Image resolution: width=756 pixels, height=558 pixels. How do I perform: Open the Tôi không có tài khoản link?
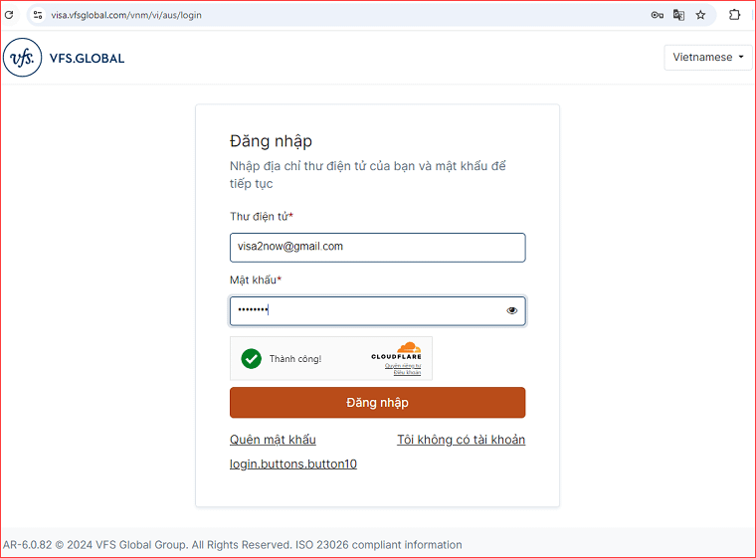pyautogui.click(x=461, y=440)
